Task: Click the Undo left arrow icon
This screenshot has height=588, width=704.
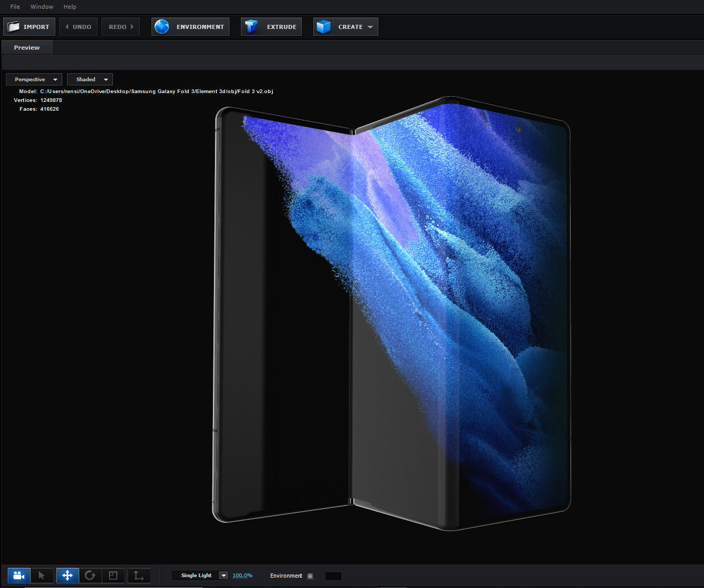Action: 67,27
